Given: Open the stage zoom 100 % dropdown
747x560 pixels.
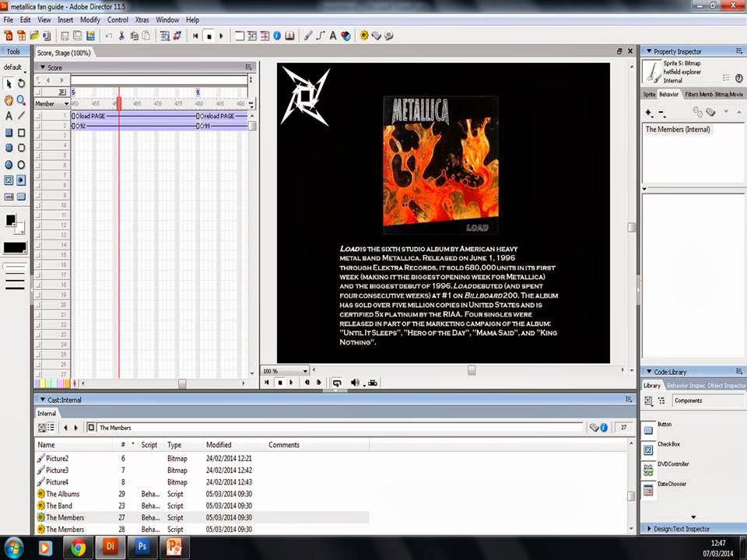Looking at the screenshot, I should click(x=285, y=371).
